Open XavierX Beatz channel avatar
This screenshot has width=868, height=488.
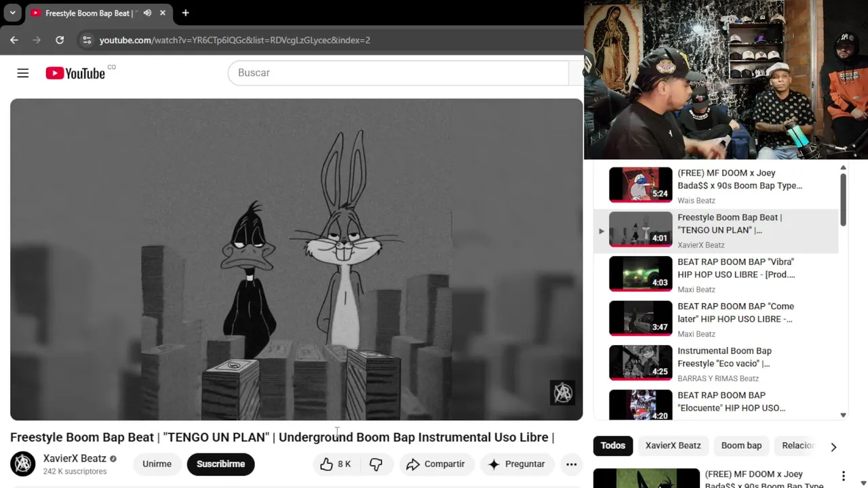pyautogui.click(x=23, y=464)
